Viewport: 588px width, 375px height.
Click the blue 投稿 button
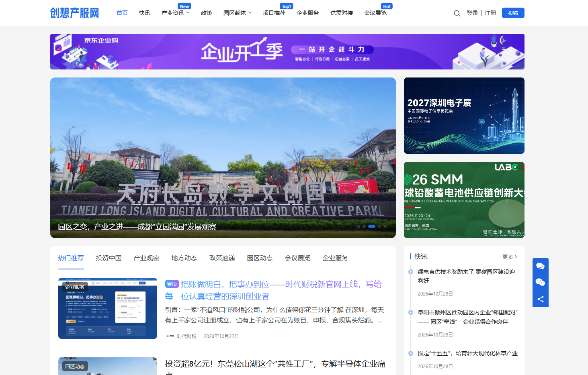[x=513, y=13]
